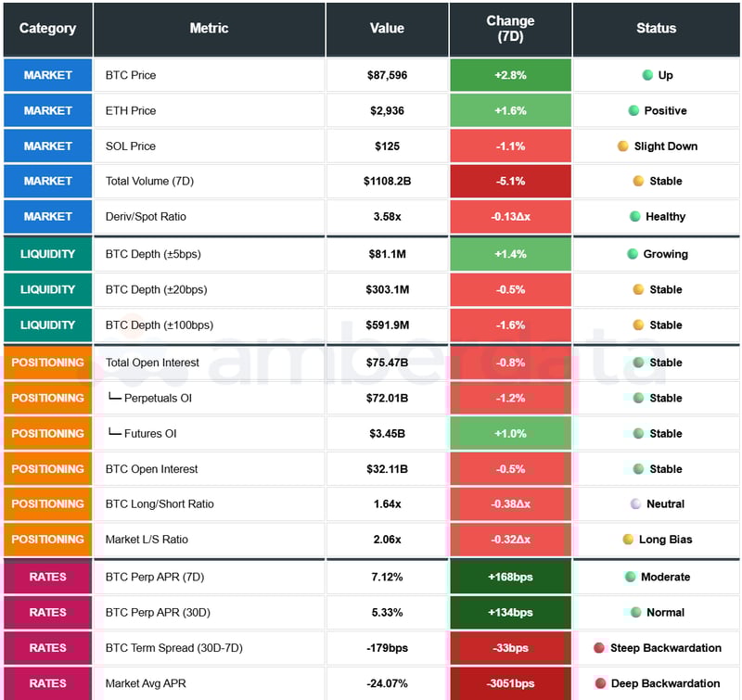Select the LIQUIDITY badge on BTC Depth row

tap(47, 253)
